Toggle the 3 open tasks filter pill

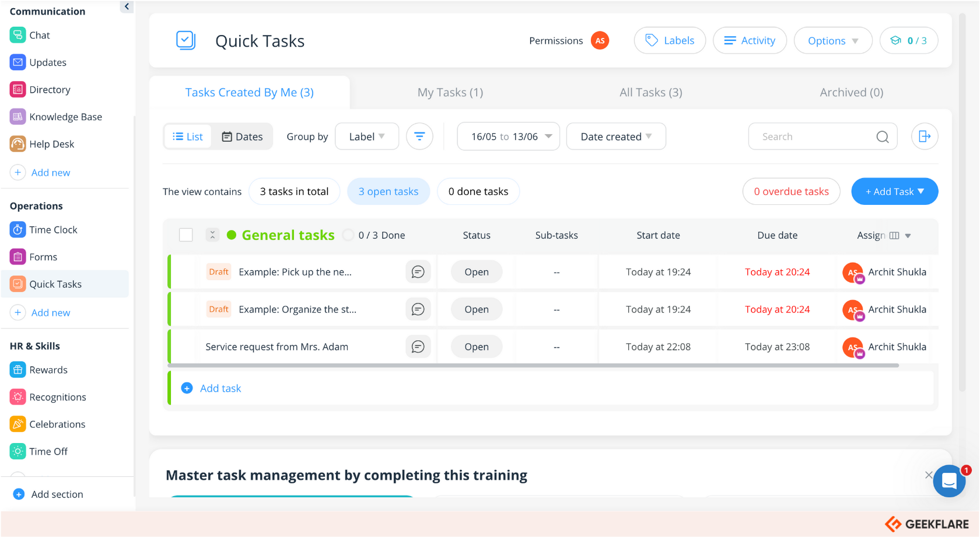point(388,191)
